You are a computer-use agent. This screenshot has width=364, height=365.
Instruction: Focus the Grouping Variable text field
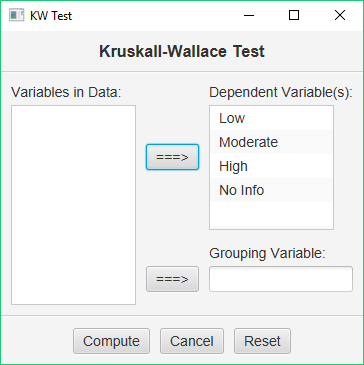tap(281, 279)
